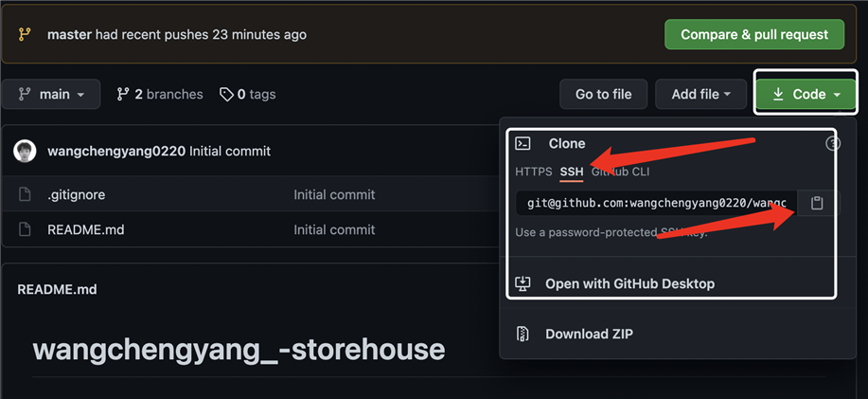Click the wangchengyang_-storehouse heading
The width and height of the screenshot is (868, 399).
pos(239,349)
